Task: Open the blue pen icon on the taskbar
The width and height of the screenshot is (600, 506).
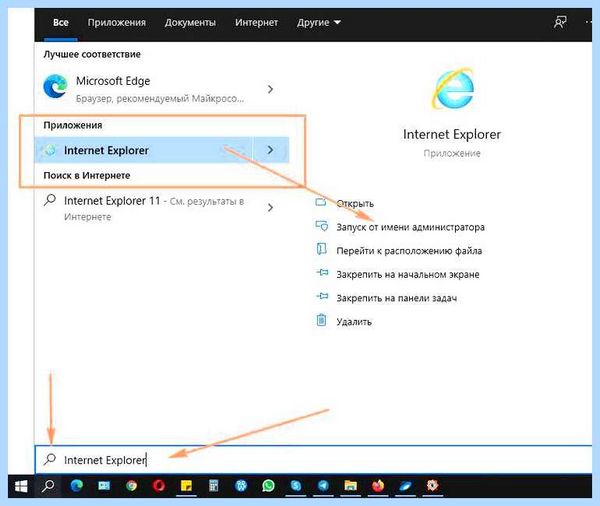Action: click(405, 486)
